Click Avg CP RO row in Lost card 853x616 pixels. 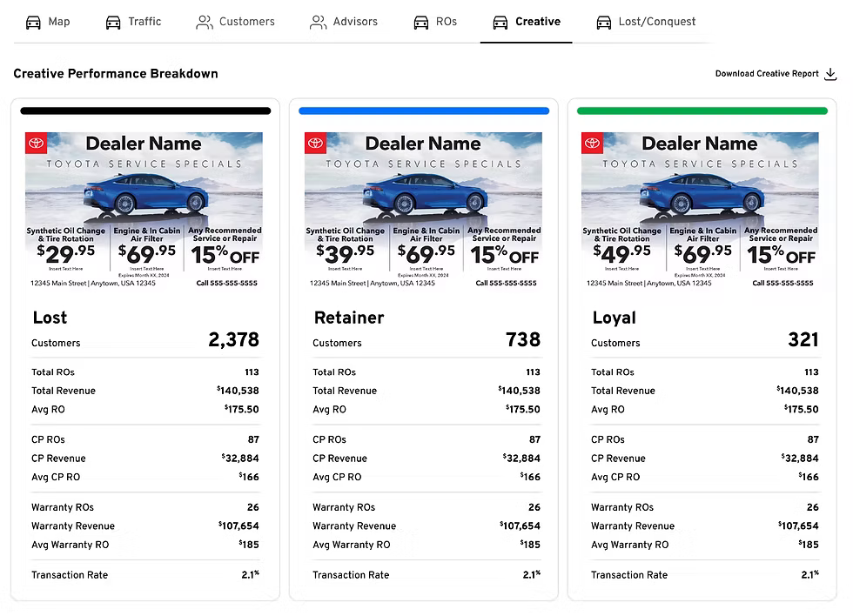click(x=145, y=478)
